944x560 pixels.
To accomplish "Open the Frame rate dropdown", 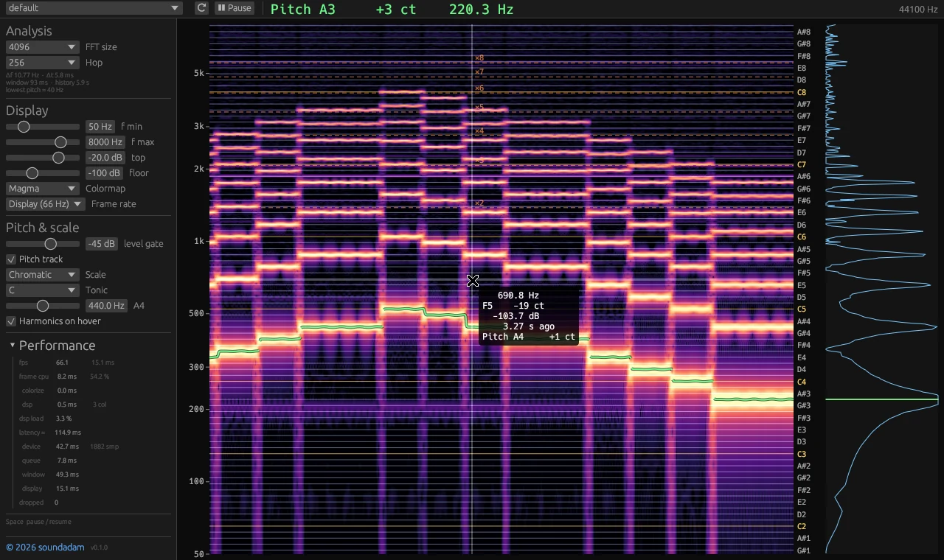I will coord(46,204).
